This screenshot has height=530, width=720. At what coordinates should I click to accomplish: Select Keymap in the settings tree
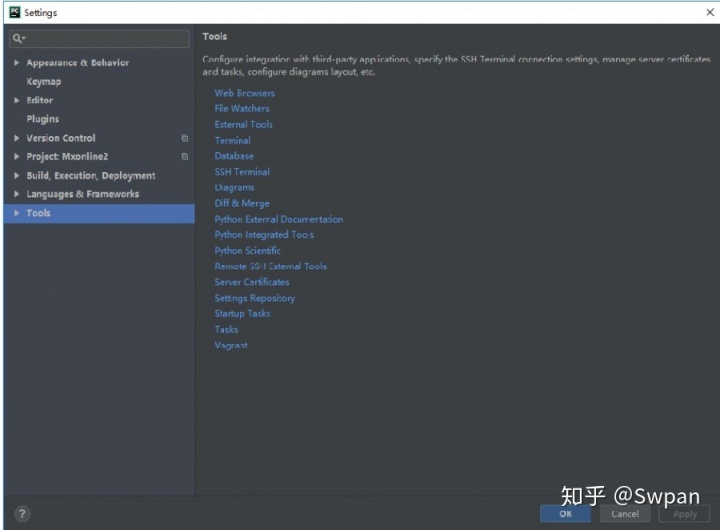pyautogui.click(x=43, y=82)
